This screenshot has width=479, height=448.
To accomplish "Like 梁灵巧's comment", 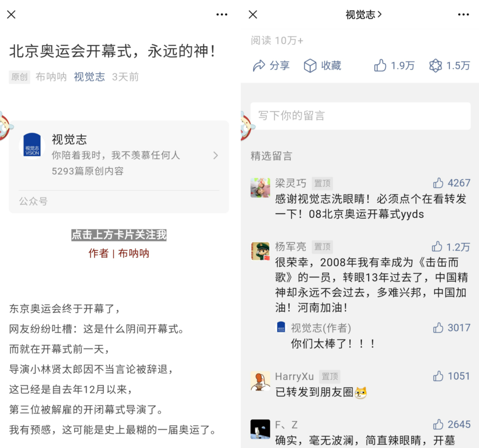I will pyautogui.click(x=438, y=183).
